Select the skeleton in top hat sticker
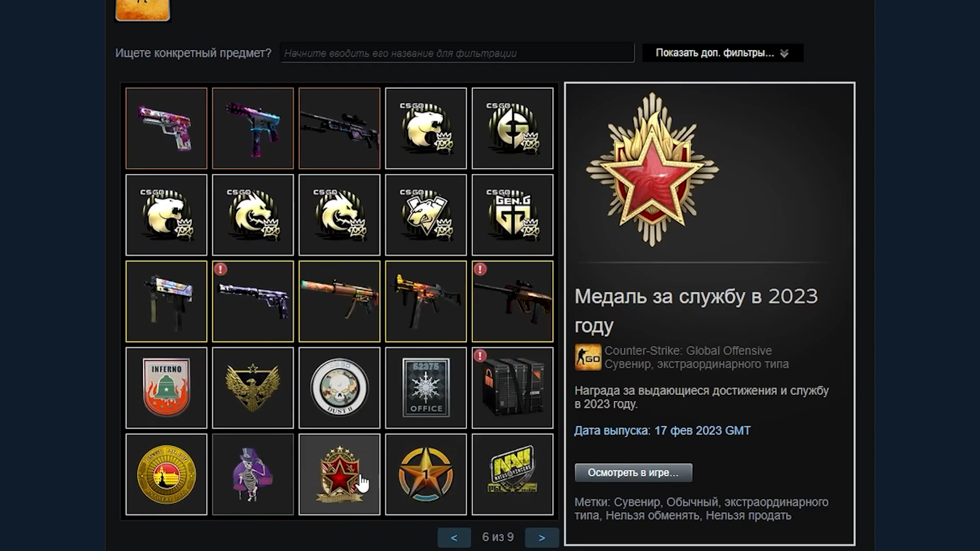Image resolution: width=980 pixels, height=551 pixels. coord(253,474)
